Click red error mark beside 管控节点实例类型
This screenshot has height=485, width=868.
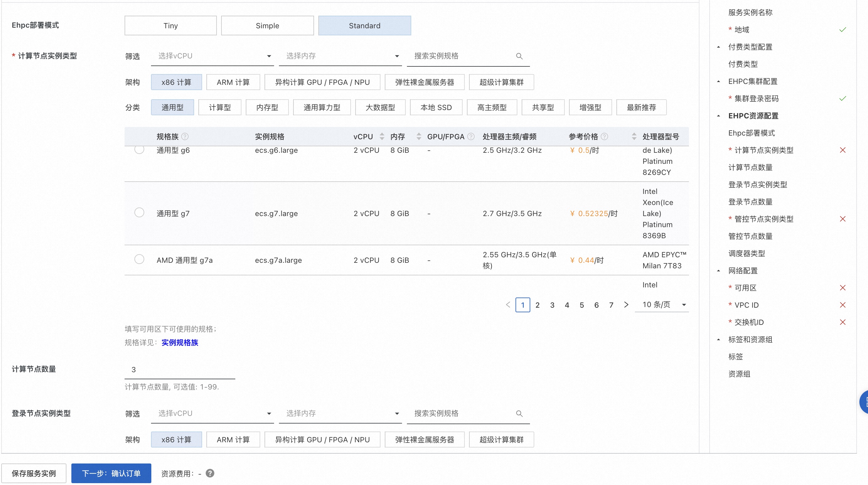(843, 219)
